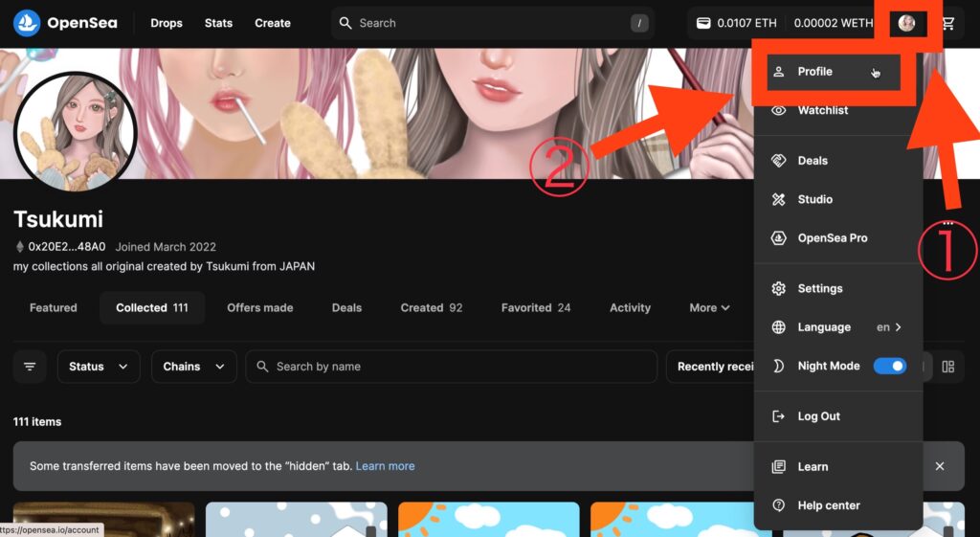Open the shopping cart icon
Image resolution: width=980 pixels, height=537 pixels.
click(x=947, y=23)
